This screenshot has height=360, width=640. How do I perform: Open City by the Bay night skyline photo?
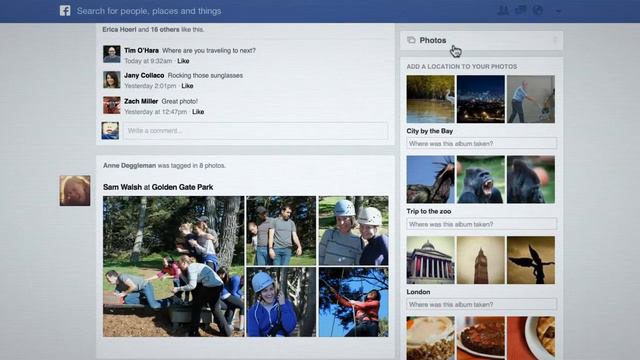point(480,99)
